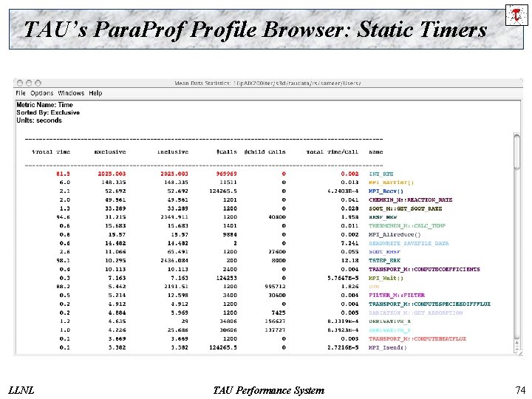Screen dimensions: 532x399
Task: Select READWRITE_SAVEFILE_DATA function name
Action: point(409,243)
